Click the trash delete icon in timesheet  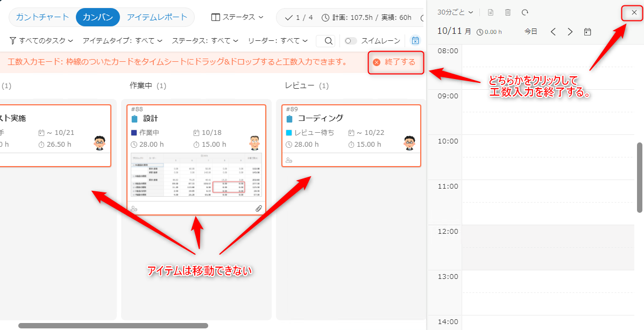(x=508, y=12)
